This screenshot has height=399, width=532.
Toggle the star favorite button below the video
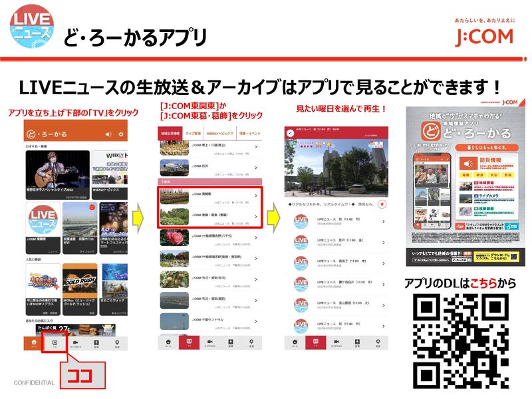tap(382, 203)
